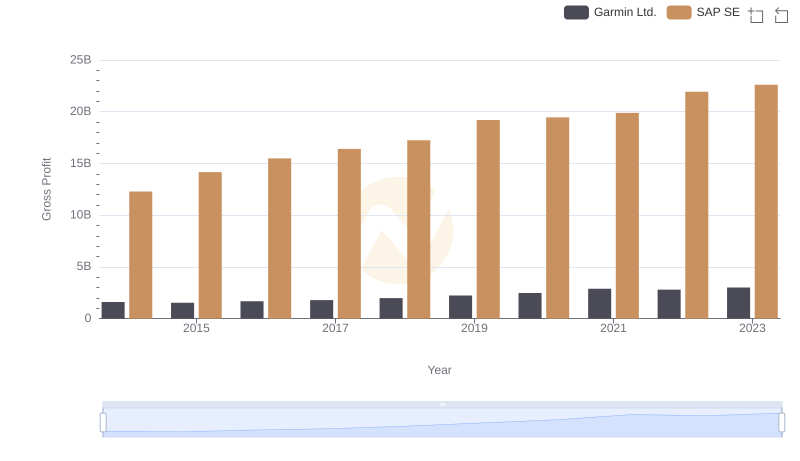
Task: Click the Year axis title
Action: (x=439, y=370)
